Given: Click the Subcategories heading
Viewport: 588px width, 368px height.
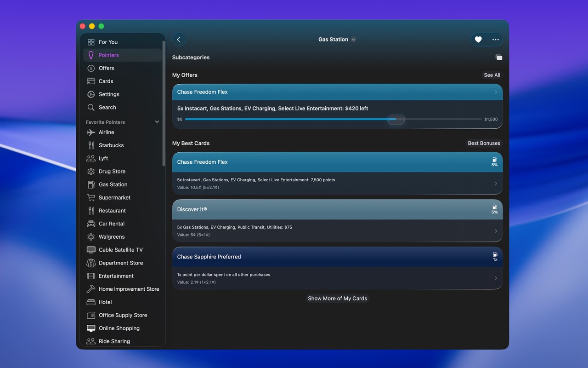Looking at the screenshot, I should point(191,57).
